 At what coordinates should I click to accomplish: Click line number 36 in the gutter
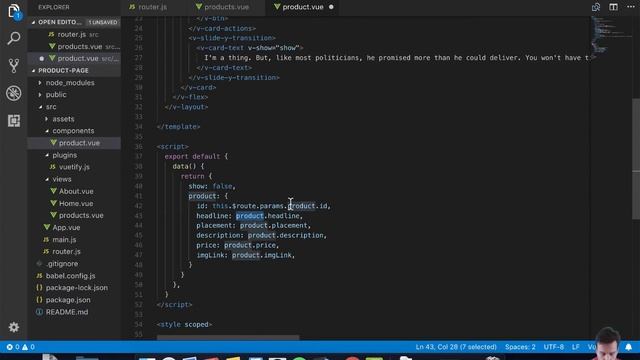pos(138,147)
